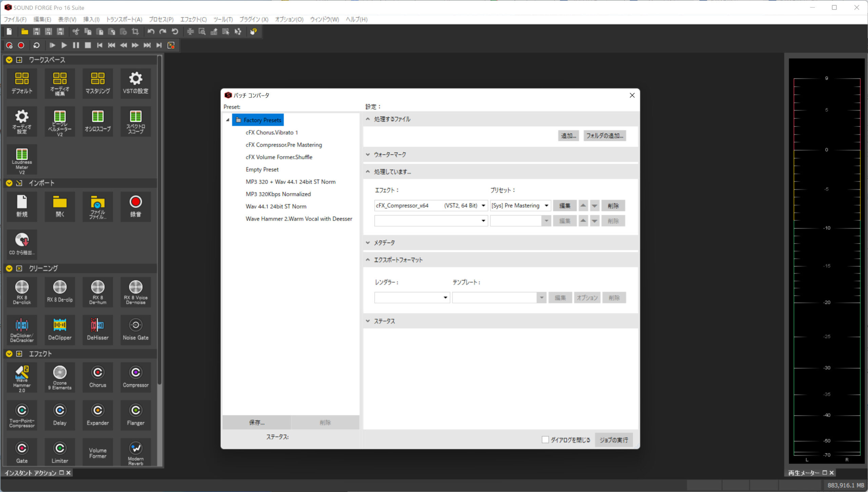This screenshot has width=868, height=492.
Task: Collapse the クリーニング section
Action: (9, 268)
